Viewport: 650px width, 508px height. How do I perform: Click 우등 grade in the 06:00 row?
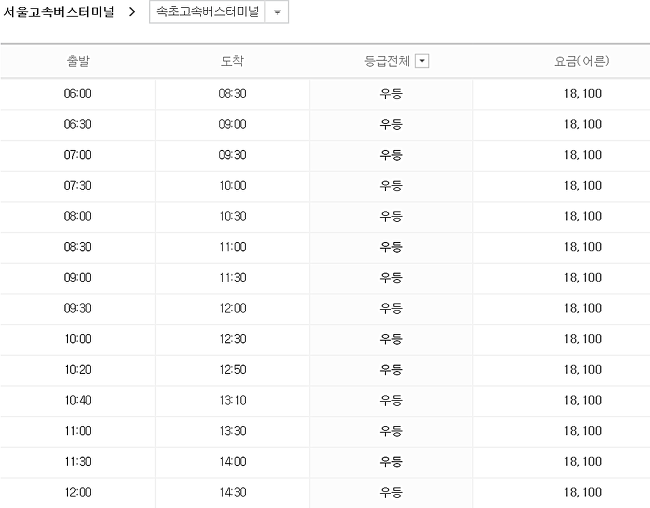click(x=391, y=93)
